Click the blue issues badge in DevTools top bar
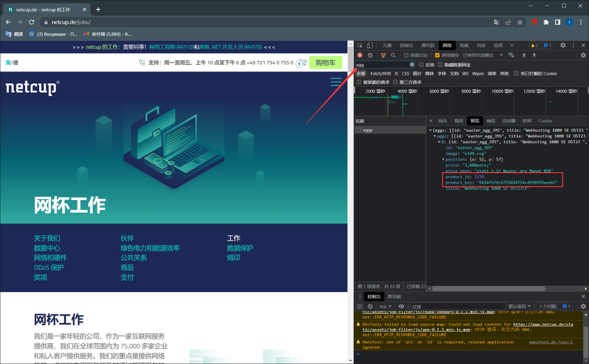Viewport: 589px width, 364px height. pyautogui.click(x=548, y=45)
